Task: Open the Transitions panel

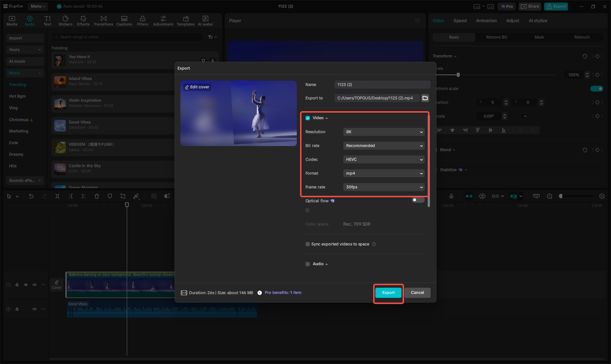Action: [x=103, y=20]
